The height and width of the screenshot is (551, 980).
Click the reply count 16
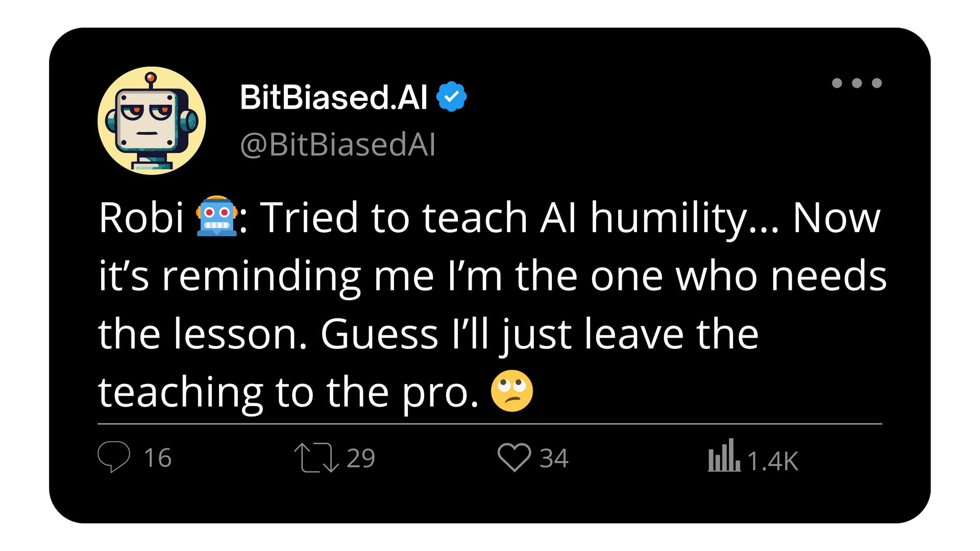click(x=158, y=458)
